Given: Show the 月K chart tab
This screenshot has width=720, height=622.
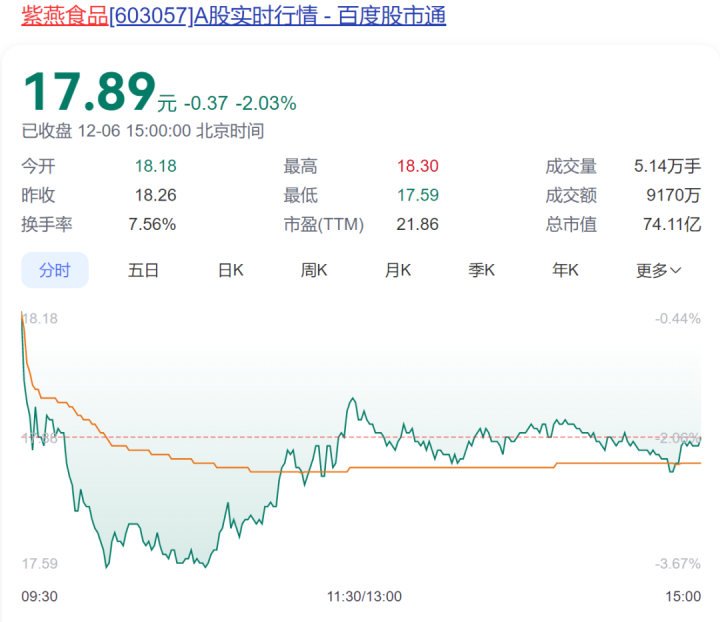Looking at the screenshot, I should click(398, 270).
